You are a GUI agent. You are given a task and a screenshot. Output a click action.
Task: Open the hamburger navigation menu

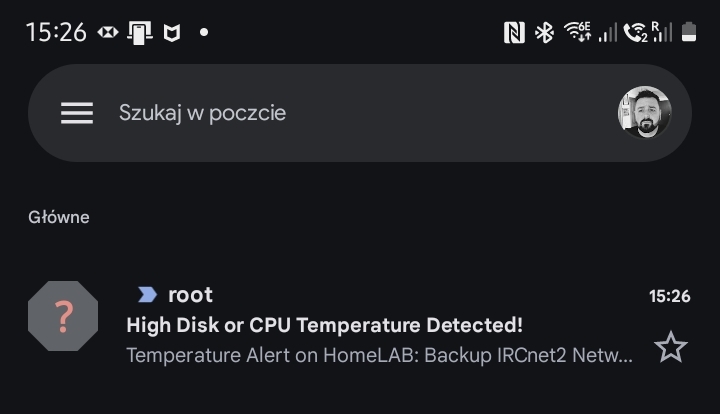pos(77,113)
